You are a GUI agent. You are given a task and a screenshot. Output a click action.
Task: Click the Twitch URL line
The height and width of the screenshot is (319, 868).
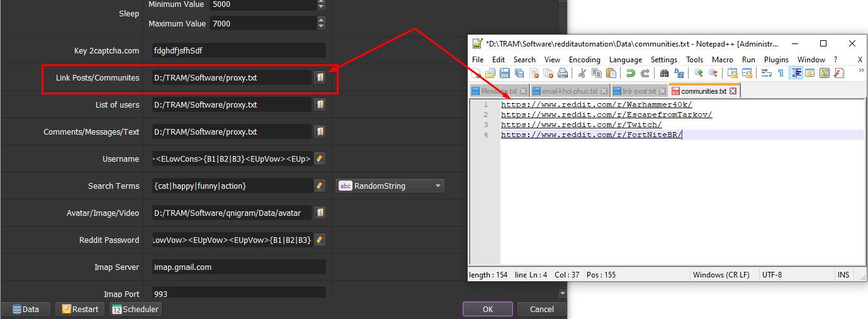click(581, 125)
